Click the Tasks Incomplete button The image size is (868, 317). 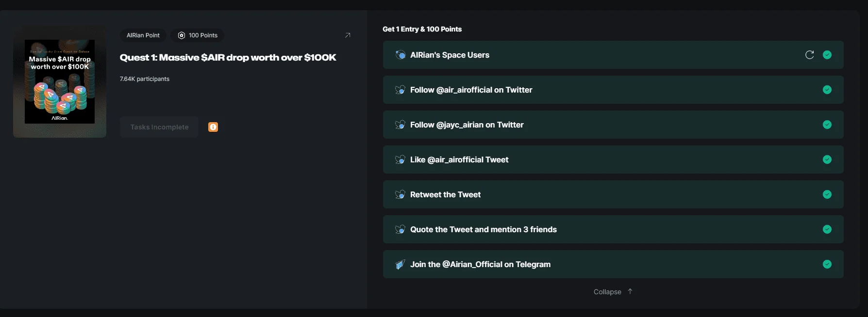[159, 127]
